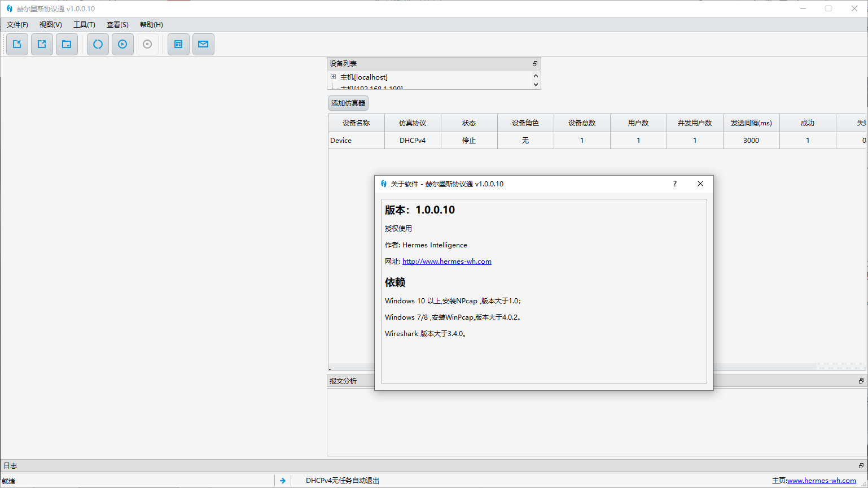Click the 依赖 heading in dialog

[x=395, y=282]
